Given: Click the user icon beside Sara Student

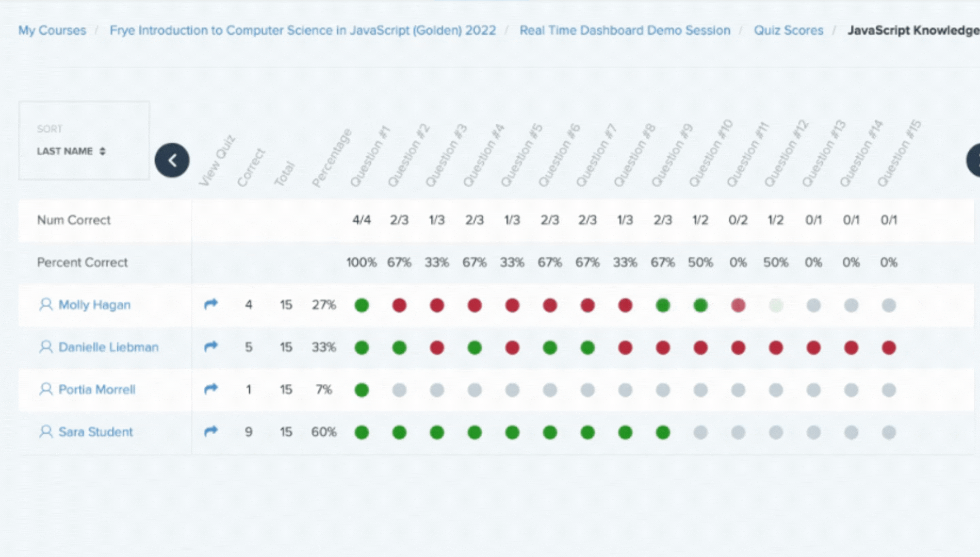Looking at the screenshot, I should click(46, 431).
